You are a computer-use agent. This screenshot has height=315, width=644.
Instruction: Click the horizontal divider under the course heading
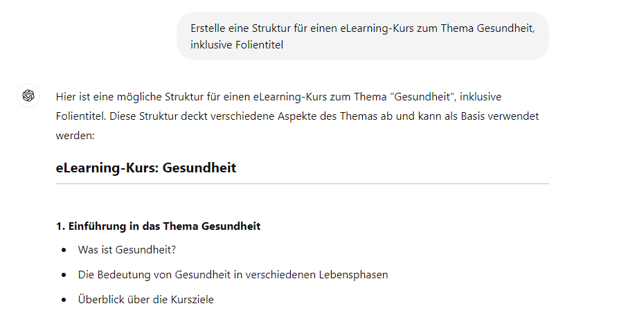click(x=302, y=184)
